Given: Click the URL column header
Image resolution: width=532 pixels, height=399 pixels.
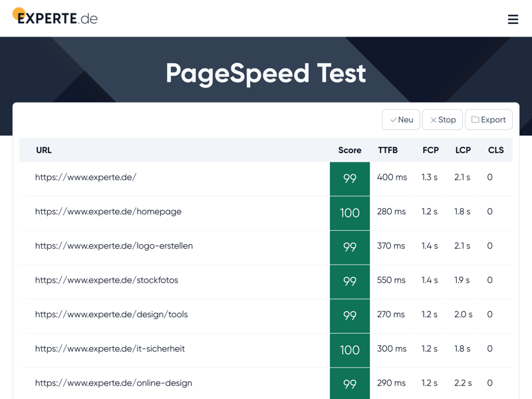Looking at the screenshot, I should [44, 150].
